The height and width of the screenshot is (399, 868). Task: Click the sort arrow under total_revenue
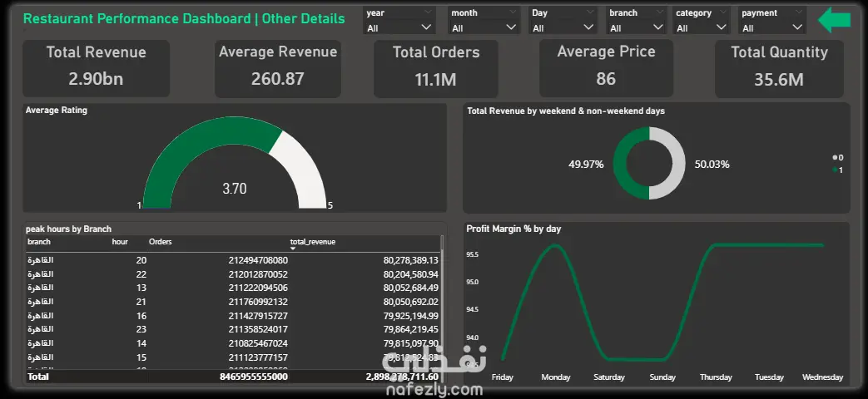point(293,249)
